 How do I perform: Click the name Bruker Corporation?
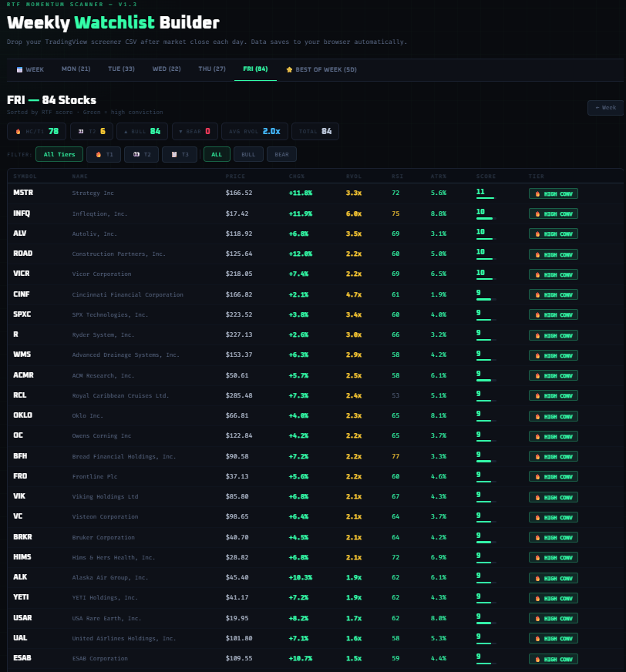point(103,537)
